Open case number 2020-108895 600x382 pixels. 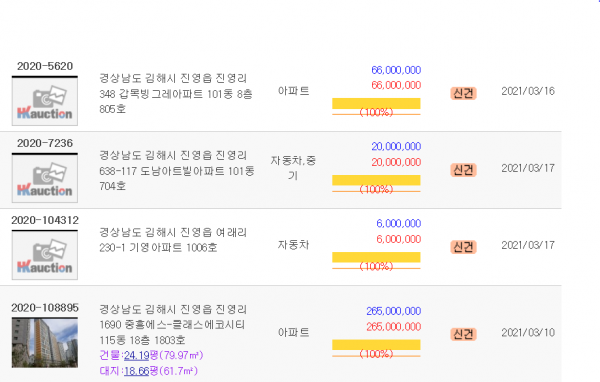45,308
